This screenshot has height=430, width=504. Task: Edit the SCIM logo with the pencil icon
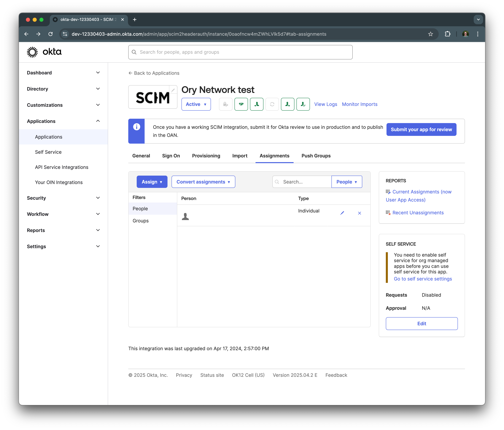coord(173,90)
